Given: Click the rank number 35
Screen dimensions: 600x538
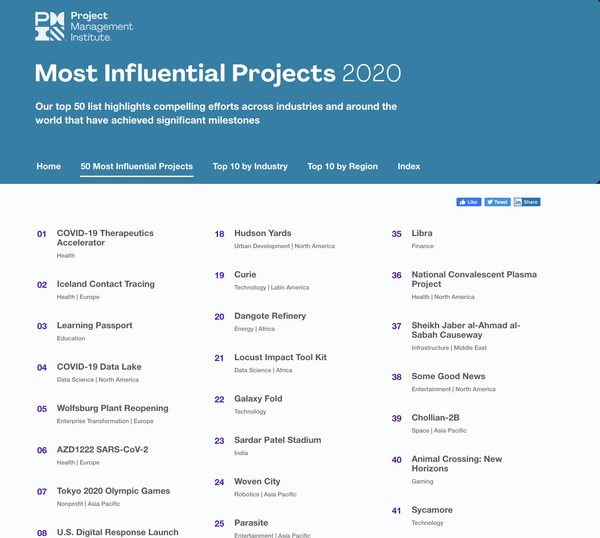Looking at the screenshot, I should tap(396, 234).
